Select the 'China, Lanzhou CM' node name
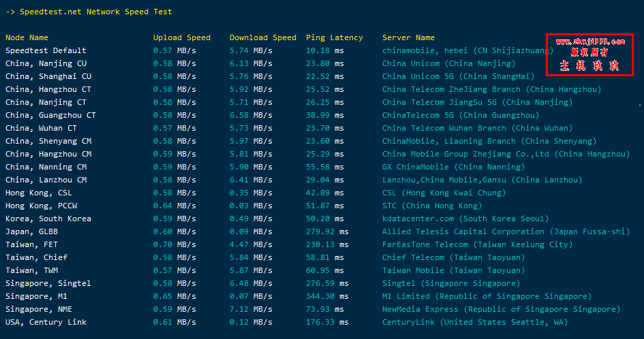The image size is (644, 339). tap(46, 180)
